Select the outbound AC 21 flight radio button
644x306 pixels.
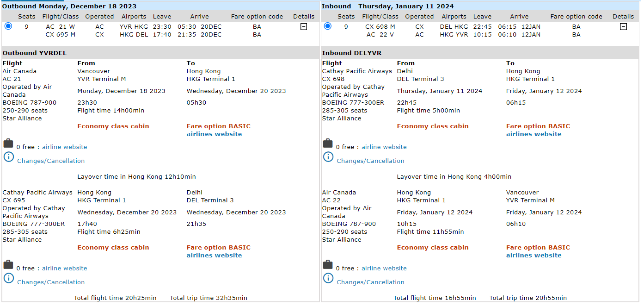8,26
